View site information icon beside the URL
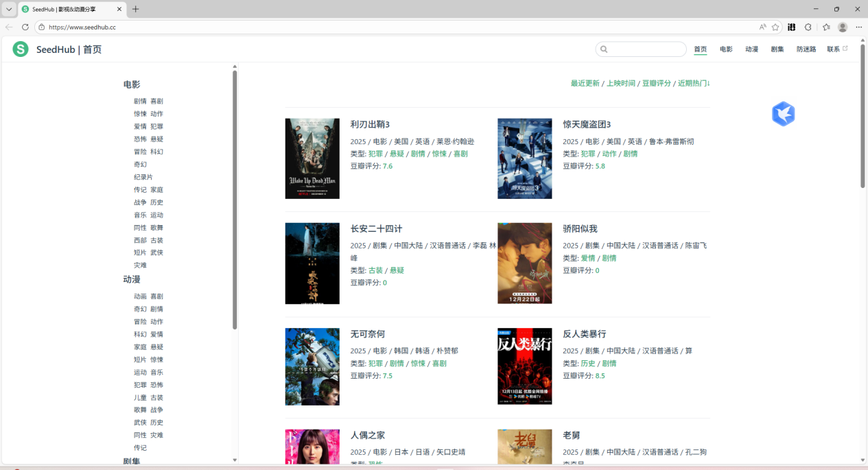This screenshot has height=470, width=868. tap(41, 27)
